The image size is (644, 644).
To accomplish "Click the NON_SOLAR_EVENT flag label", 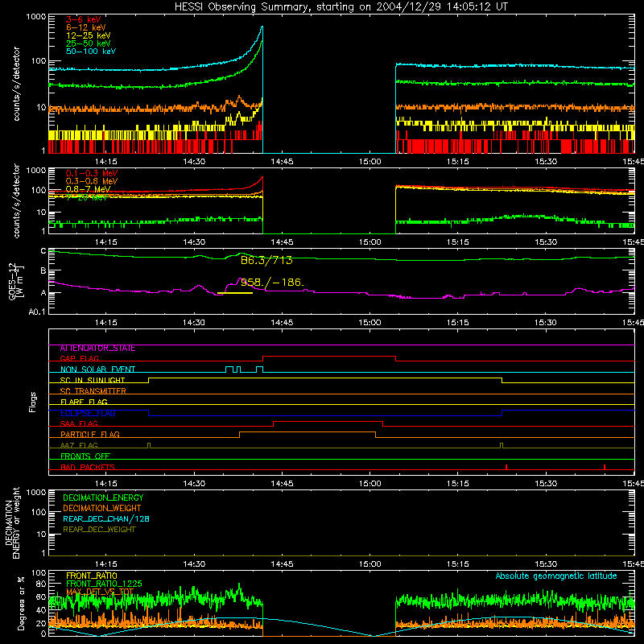I will point(97,369).
